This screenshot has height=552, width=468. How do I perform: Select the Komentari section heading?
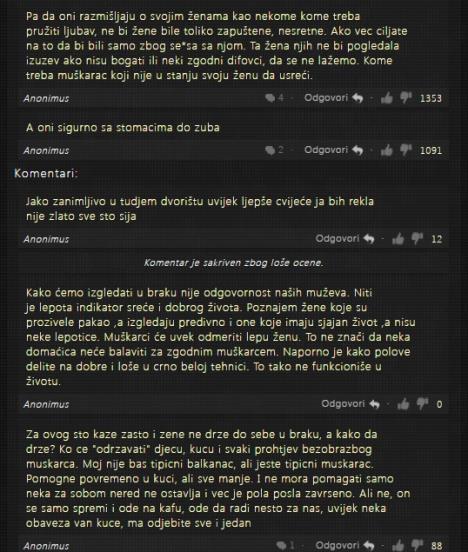coord(46,173)
